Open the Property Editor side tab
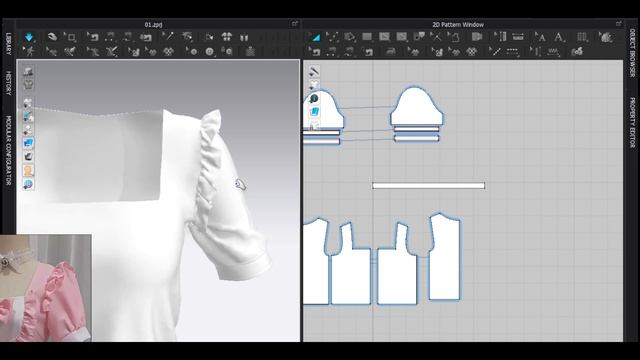This screenshot has height=360, width=640. coord(632,122)
